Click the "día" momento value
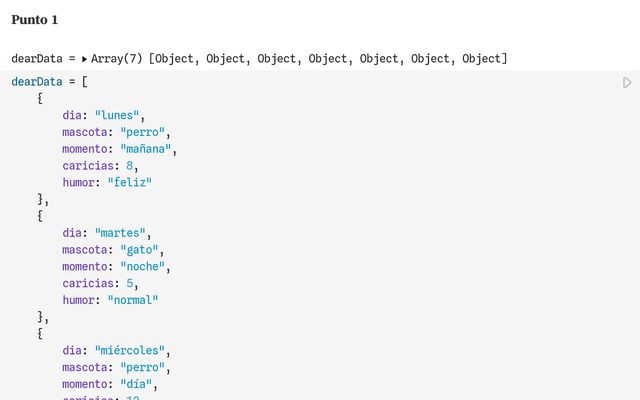The height and width of the screenshot is (400, 640). click(x=136, y=384)
